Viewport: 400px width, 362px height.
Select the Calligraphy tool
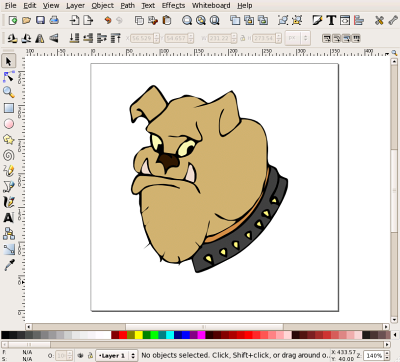(x=9, y=202)
